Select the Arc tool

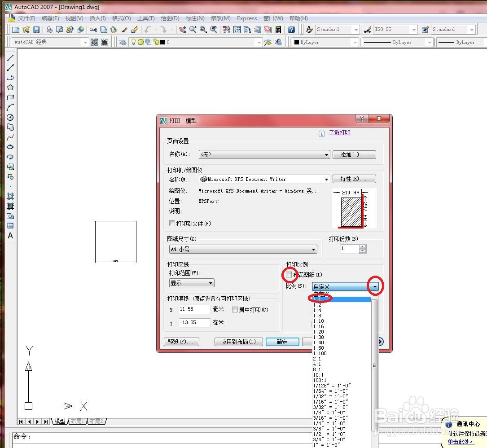pyautogui.click(x=10, y=107)
